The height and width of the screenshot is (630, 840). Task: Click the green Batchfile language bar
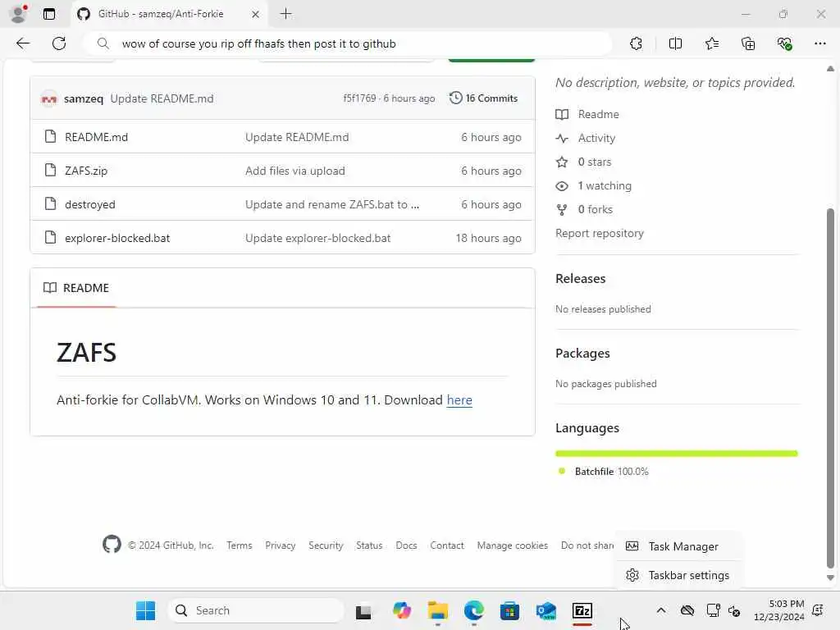point(677,454)
